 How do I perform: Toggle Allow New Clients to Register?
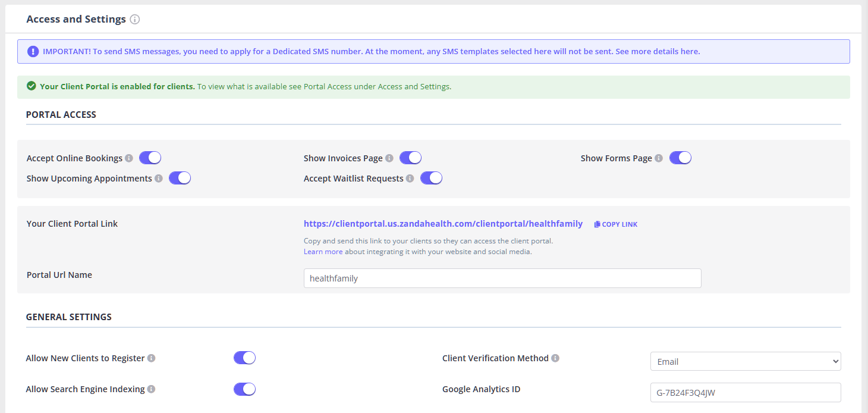244,358
